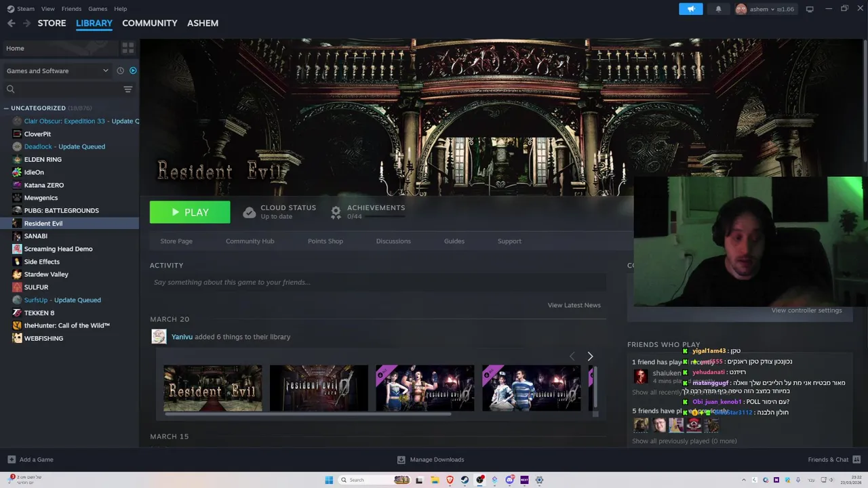Click the blue announcements megaphone button
Screen dimensions: 868x488
tap(691, 9)
